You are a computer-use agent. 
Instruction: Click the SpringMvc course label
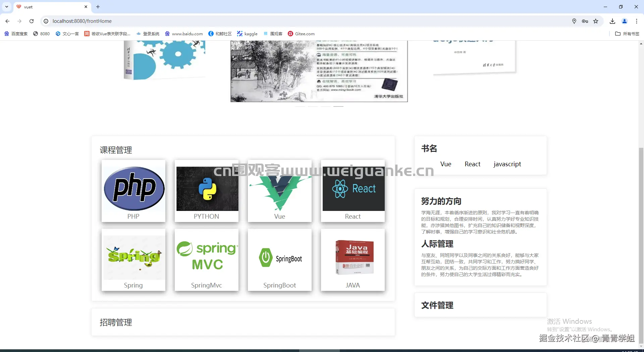click(206, 285)
